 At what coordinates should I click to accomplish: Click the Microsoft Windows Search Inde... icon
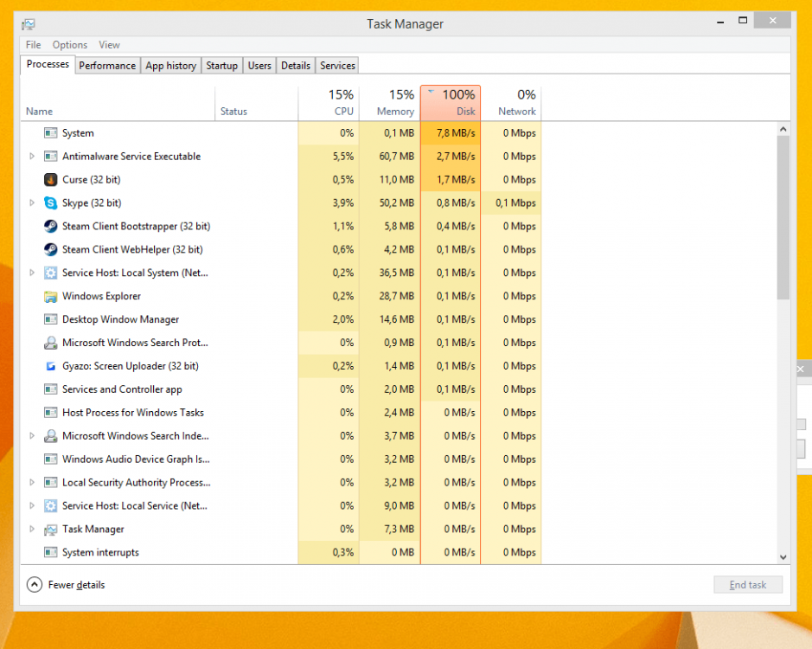(x=50, y=436)
